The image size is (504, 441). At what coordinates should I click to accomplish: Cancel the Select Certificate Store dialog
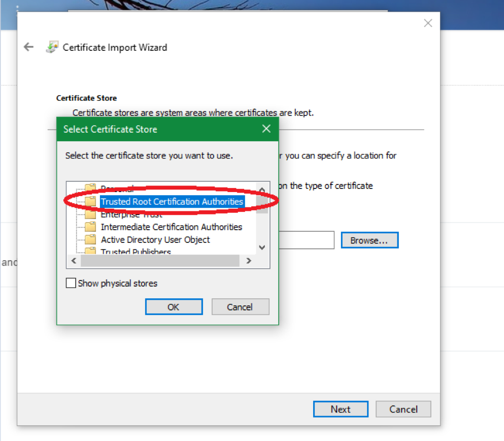[240, 307]
